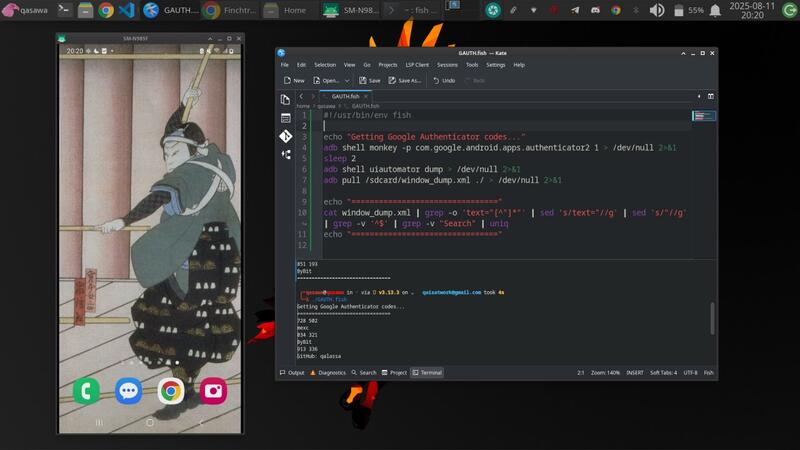Open the UTF-8 encoding selector
This screenshot has height=450, width=800.
691,372
